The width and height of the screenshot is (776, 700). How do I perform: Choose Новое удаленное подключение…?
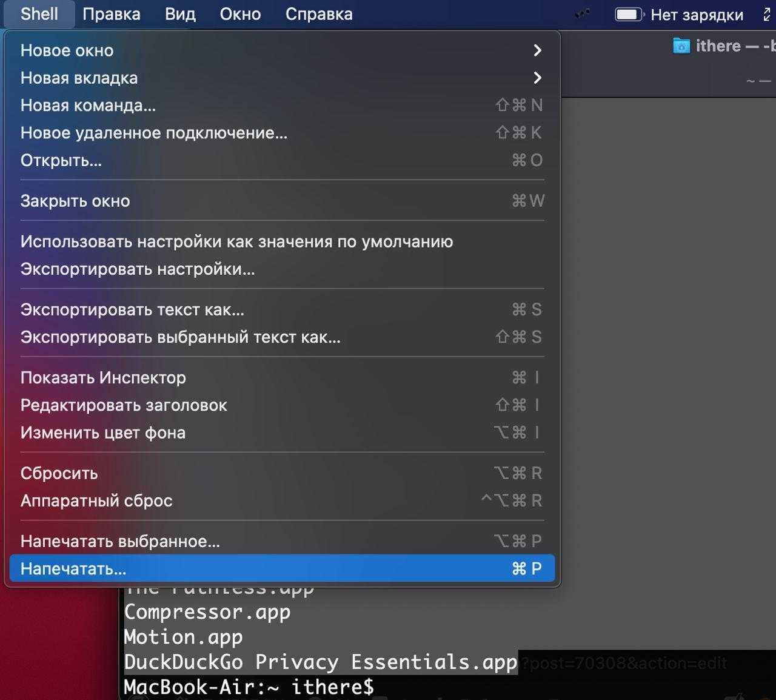pos(154,133)
